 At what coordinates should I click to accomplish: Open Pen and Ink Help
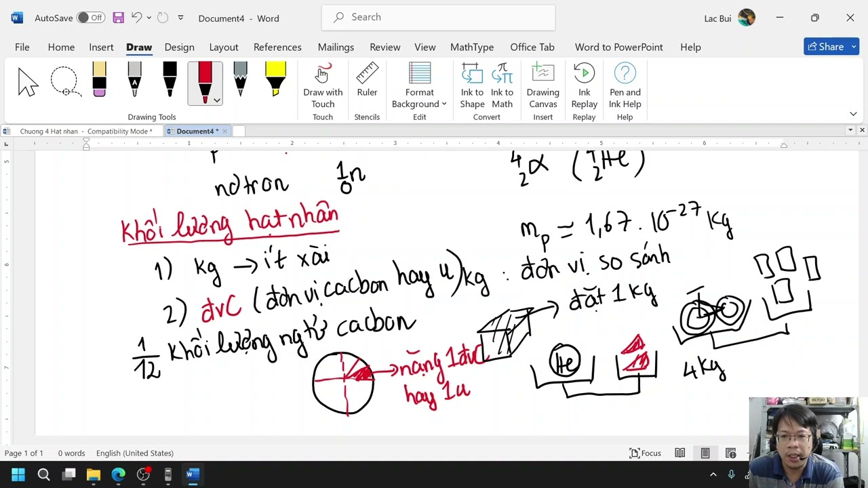click(x=625, y=85)
